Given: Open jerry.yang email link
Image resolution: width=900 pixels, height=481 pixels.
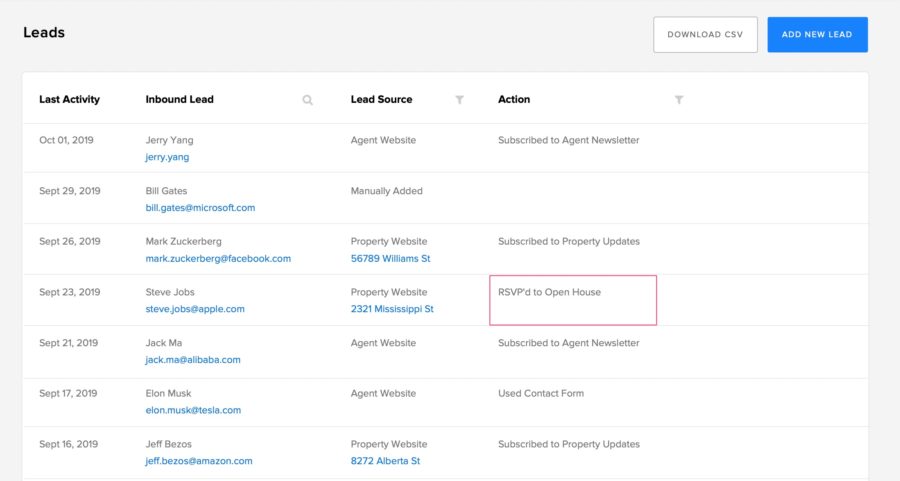Looking at the screenshot, I should (x=167, y=157).
